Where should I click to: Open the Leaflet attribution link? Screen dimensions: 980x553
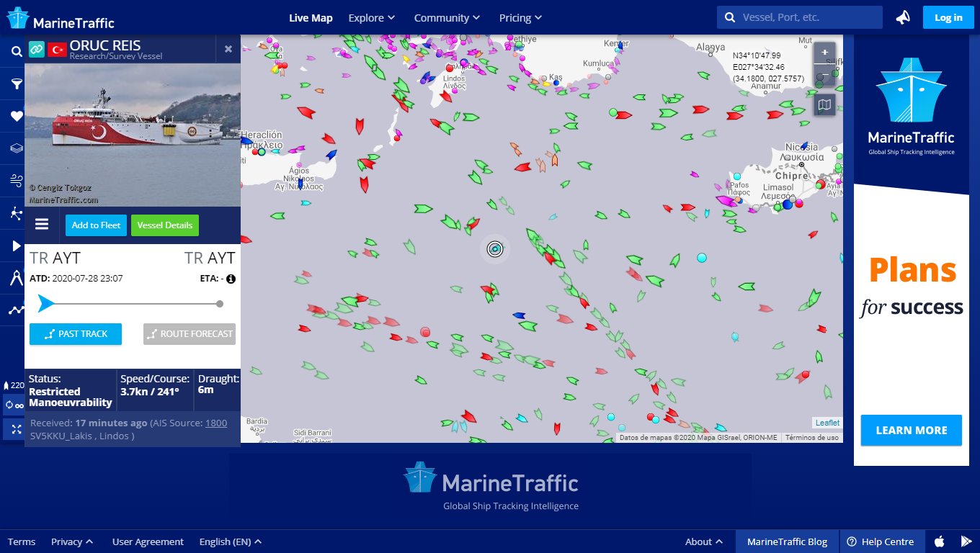827,423
